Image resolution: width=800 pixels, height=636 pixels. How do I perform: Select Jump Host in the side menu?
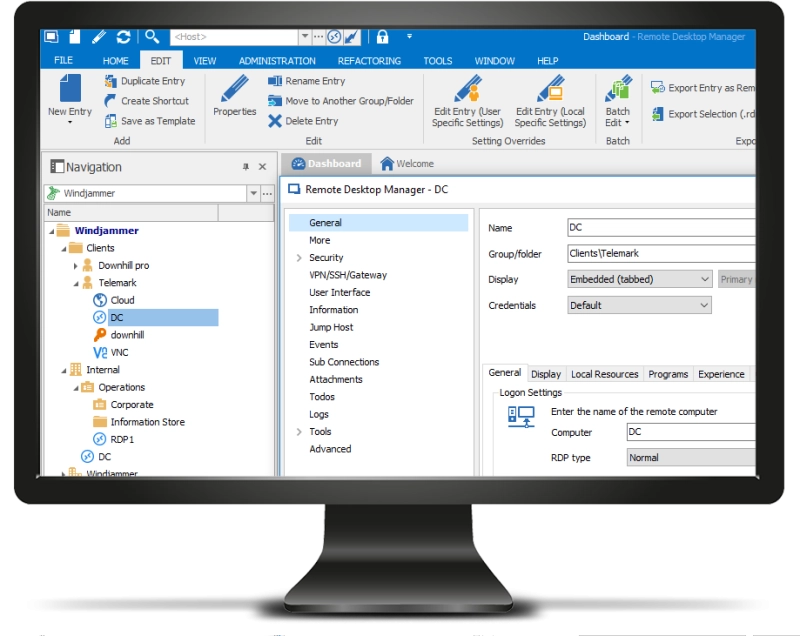point(331,327)
